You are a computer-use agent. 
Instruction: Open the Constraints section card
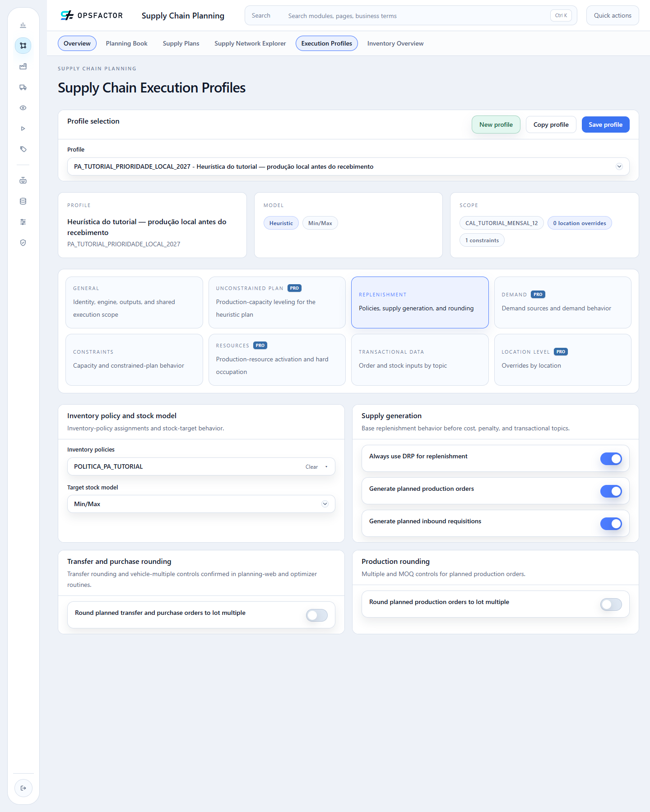[134, 360]
